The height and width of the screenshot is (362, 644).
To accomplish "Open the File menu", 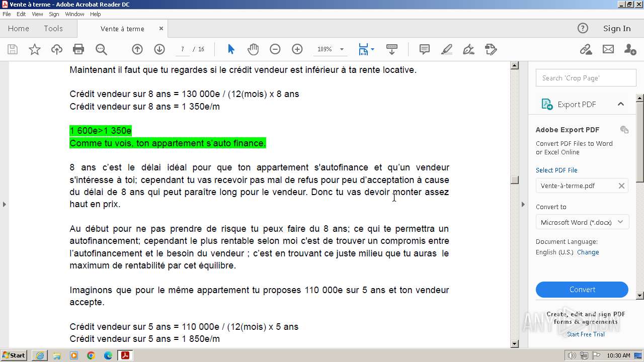I will [x=7, y=14].
